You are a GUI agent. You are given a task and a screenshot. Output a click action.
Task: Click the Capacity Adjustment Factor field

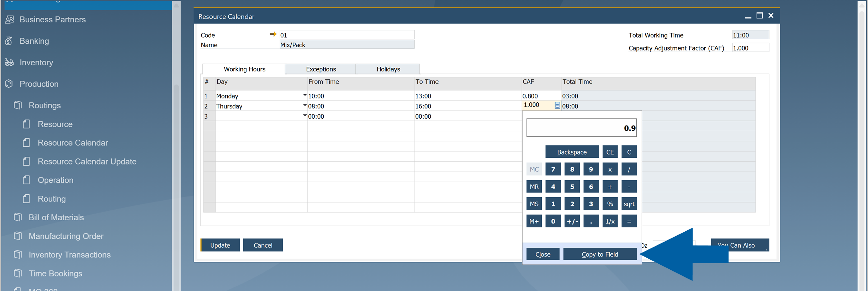coord(751,48)
